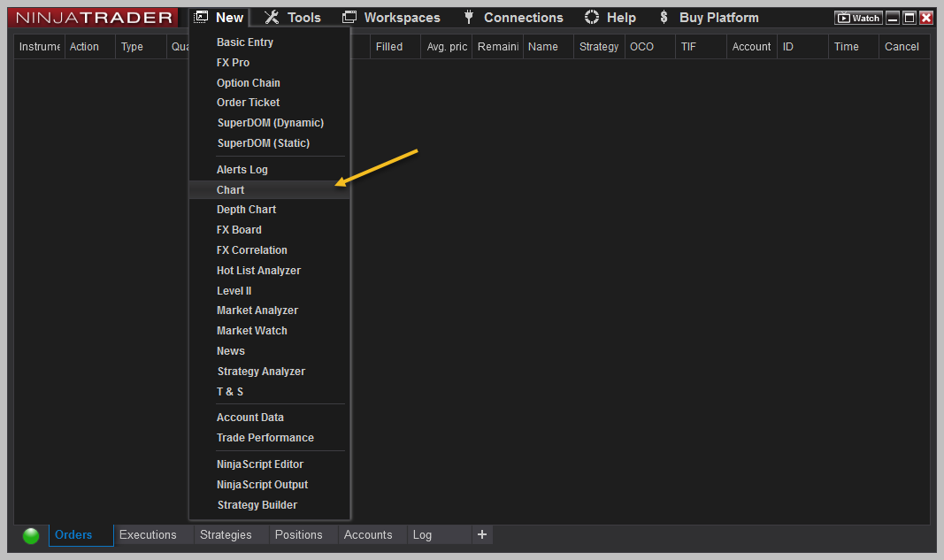The image size is (944, 560).
Task: Open the Accounts tab
Action: click(368, 535)
